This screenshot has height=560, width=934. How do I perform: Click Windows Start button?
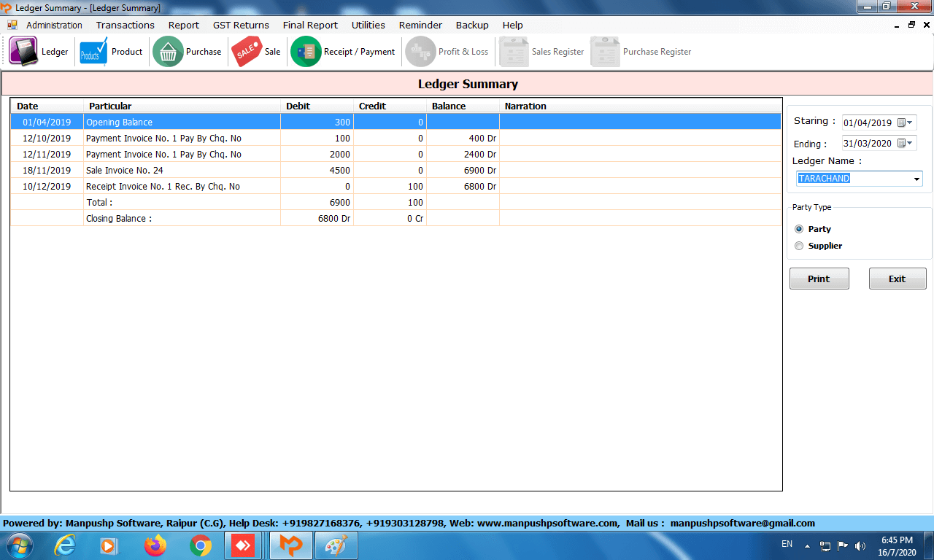point(19,545)
